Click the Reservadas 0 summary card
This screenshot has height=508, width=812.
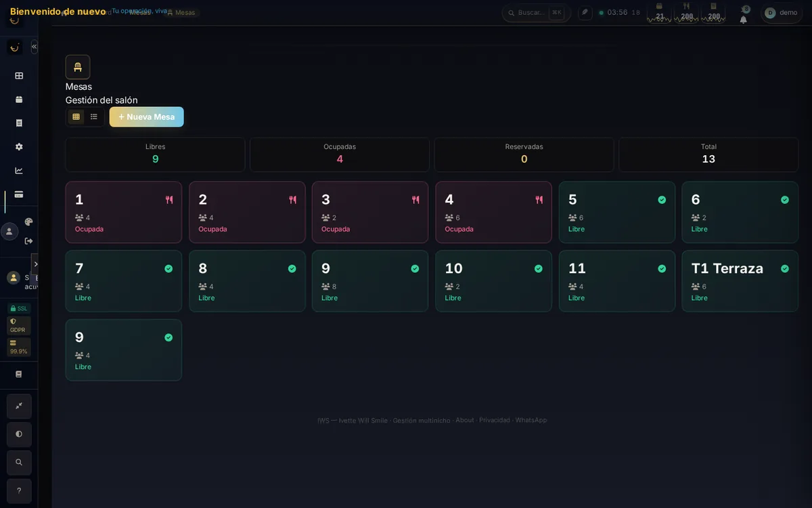click(524, 154)
